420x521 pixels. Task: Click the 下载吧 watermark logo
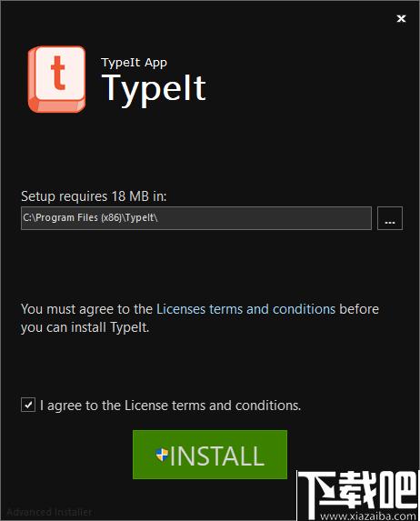click(357, 491)
